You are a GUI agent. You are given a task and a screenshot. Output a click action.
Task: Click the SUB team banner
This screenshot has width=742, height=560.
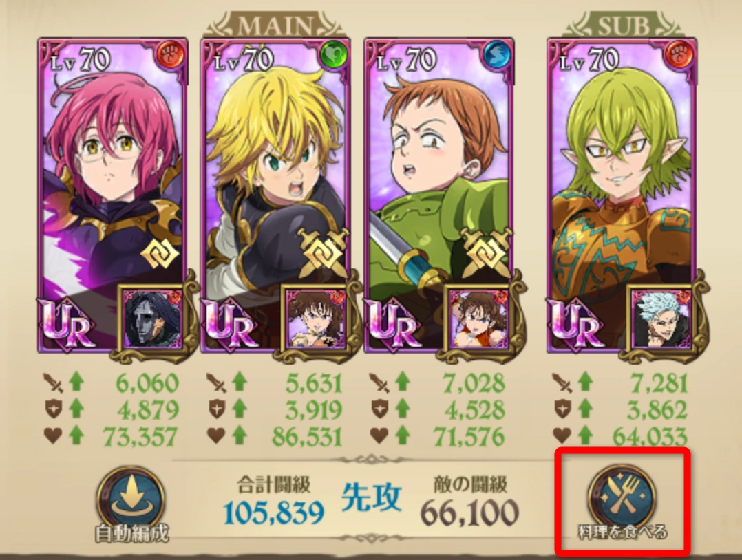click(x=623, y=25)
